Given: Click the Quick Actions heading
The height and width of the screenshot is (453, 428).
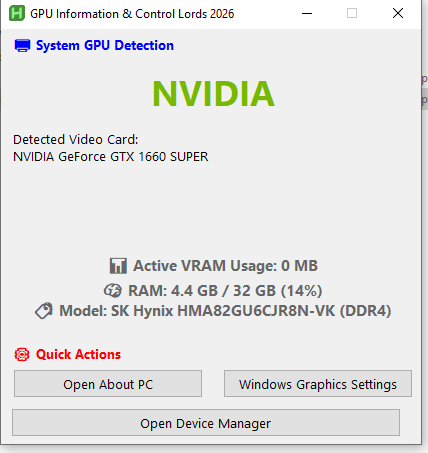Looking at the screenshot, I should [78, 354].
